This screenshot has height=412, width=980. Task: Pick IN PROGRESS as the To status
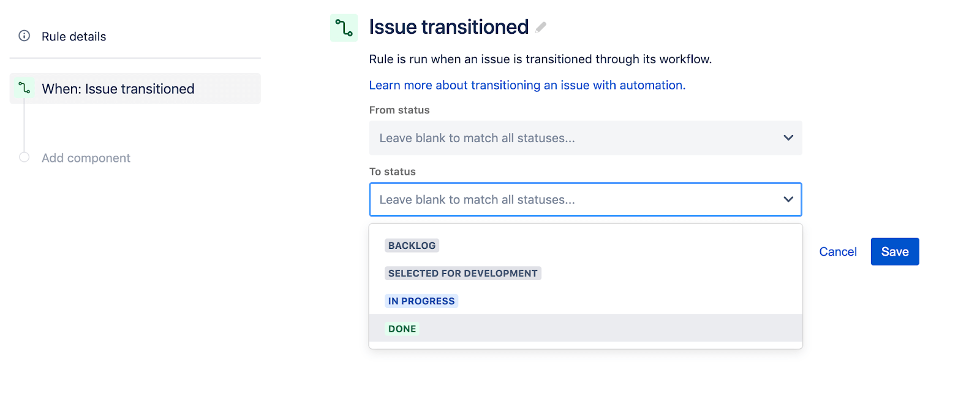tap(421, 300)
